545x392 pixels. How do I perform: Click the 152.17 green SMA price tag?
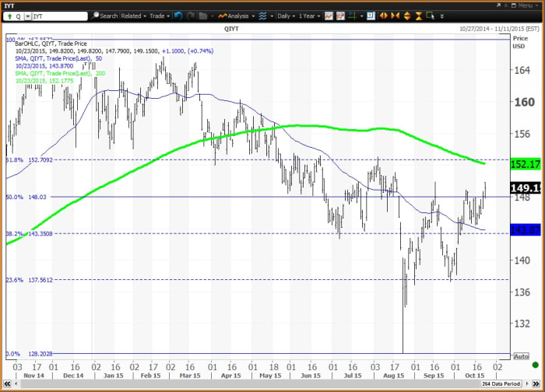coord(526,164)
